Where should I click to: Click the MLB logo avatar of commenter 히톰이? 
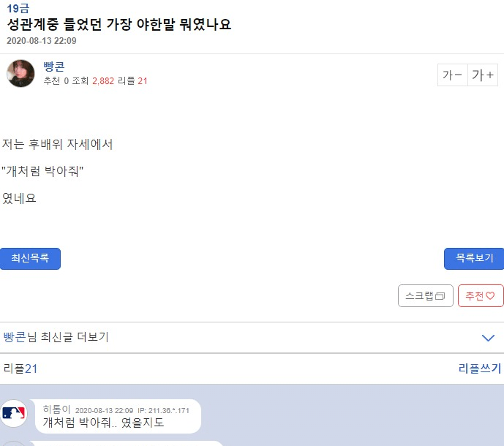pyautogui.click(x=14, y=413)
